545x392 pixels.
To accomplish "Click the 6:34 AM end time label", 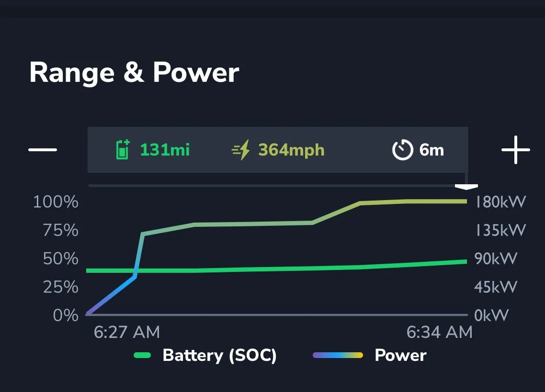I will tap(439, 332).
